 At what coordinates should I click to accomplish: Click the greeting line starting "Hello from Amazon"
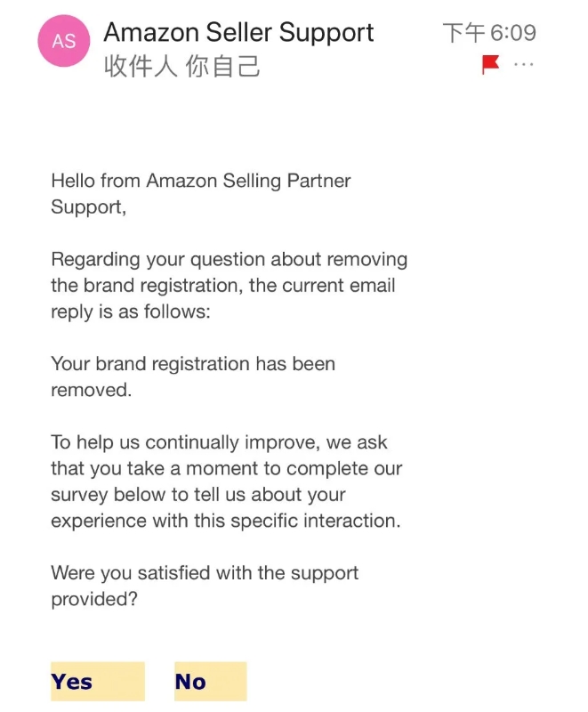click(200, 182)
